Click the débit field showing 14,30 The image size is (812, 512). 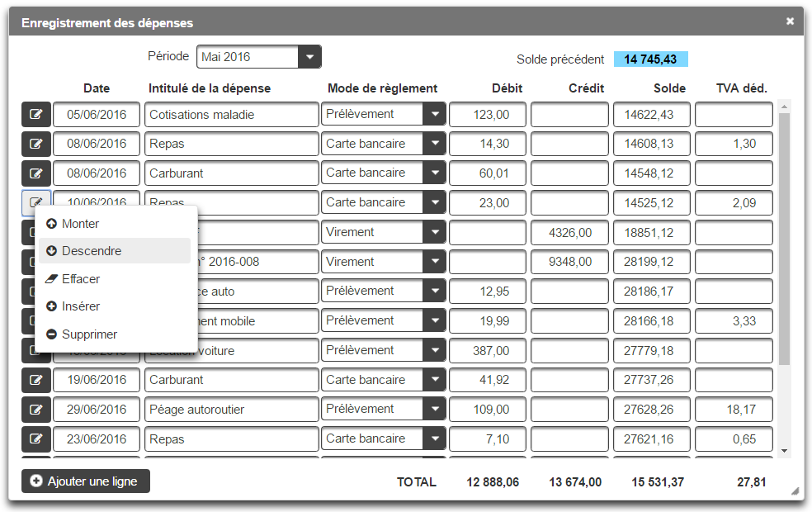click(488, 144)
